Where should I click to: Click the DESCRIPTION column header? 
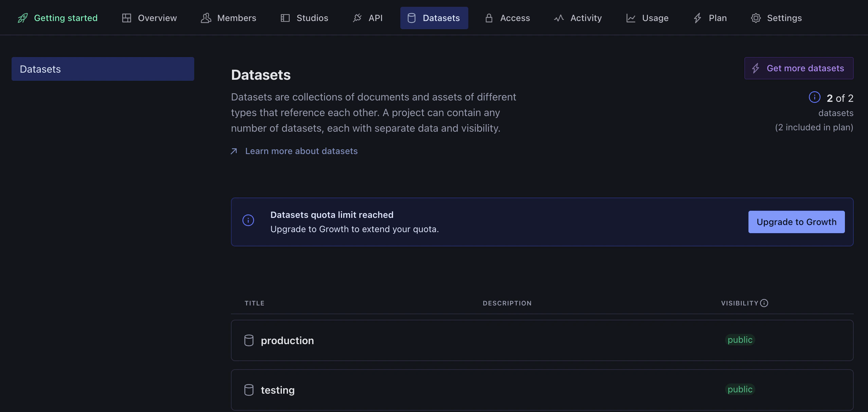[x=507, y=303]
